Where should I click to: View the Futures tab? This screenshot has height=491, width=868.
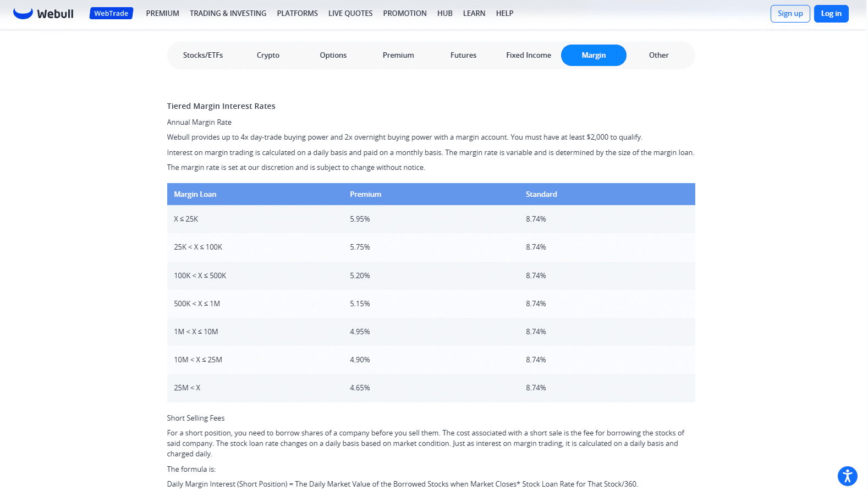pos(463,55)
